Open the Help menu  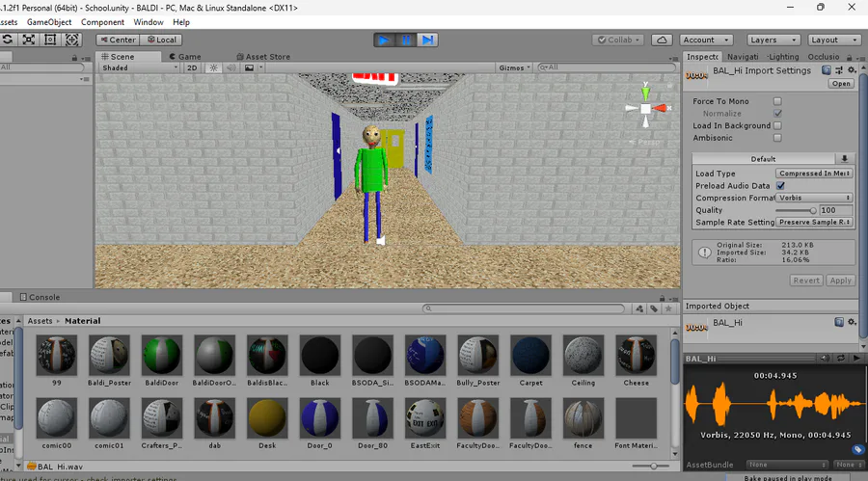181,22
